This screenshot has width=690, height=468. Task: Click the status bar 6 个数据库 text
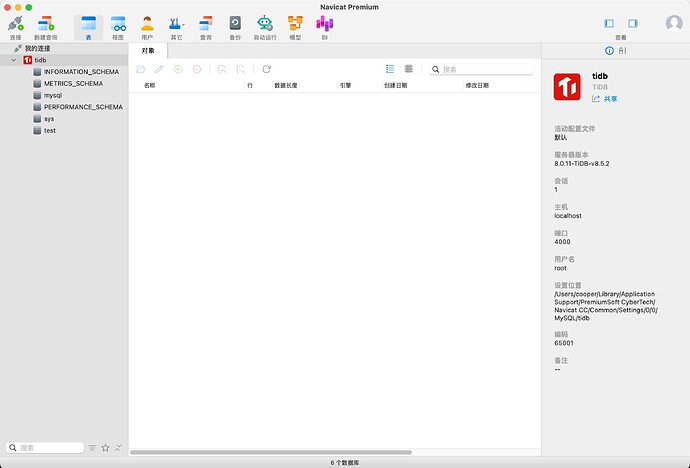tap(345, 463)
